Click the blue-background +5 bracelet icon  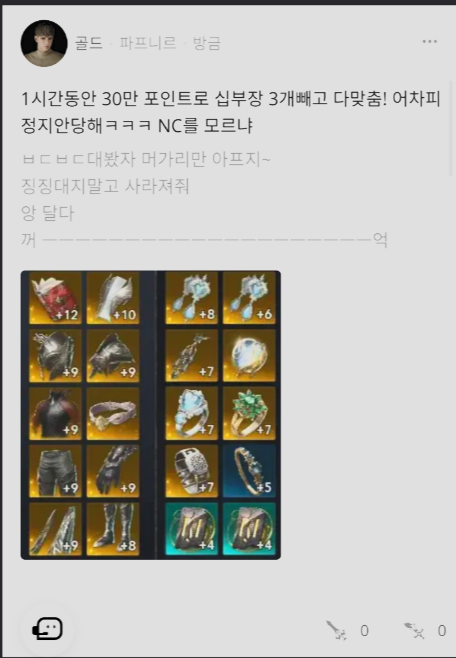(249, 471)
